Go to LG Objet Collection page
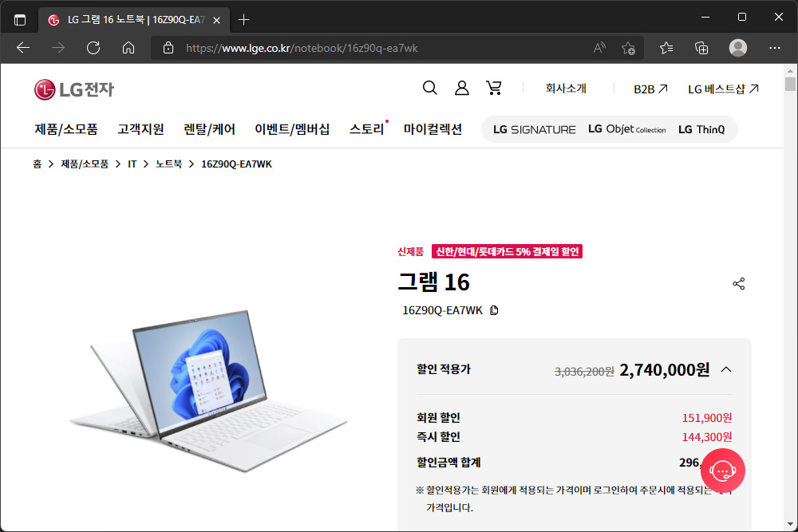The image size is (798, 532). tap(627, 129)
